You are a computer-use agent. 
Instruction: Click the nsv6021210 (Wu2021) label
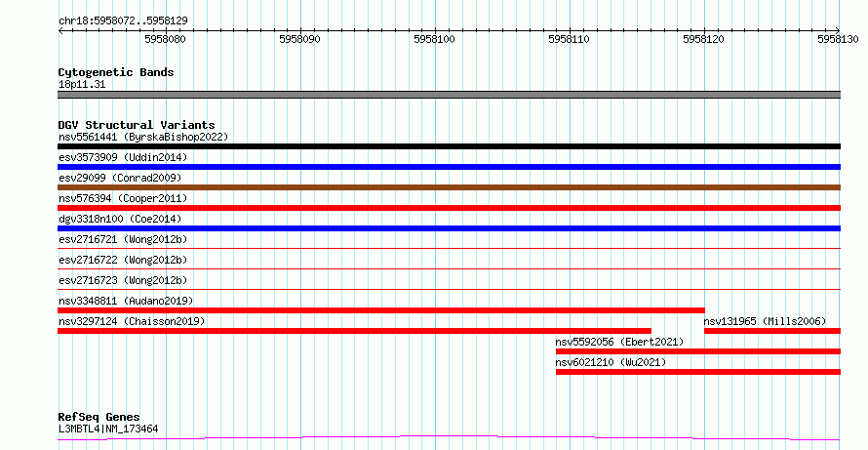(612, 362)
